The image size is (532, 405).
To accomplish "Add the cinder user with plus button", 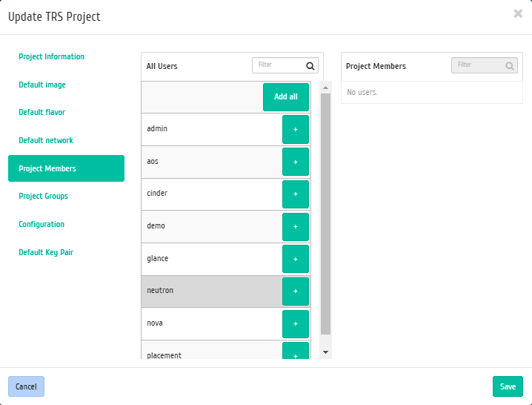I will 296,194.
